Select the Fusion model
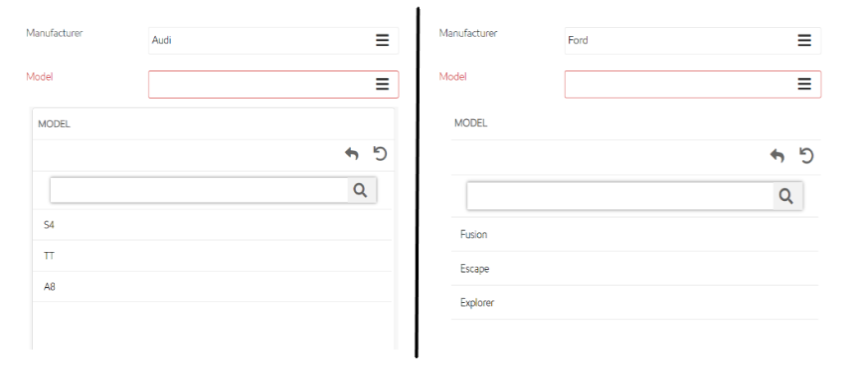Viewport: 846px width, 366px height. click(634, 234)
